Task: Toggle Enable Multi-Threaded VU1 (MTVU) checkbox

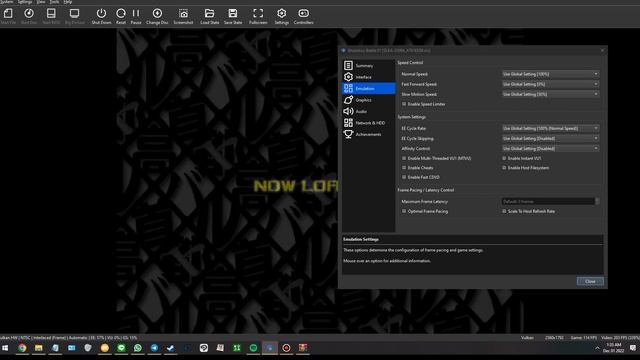Action: pyautogui.click(x=404, y=158)
